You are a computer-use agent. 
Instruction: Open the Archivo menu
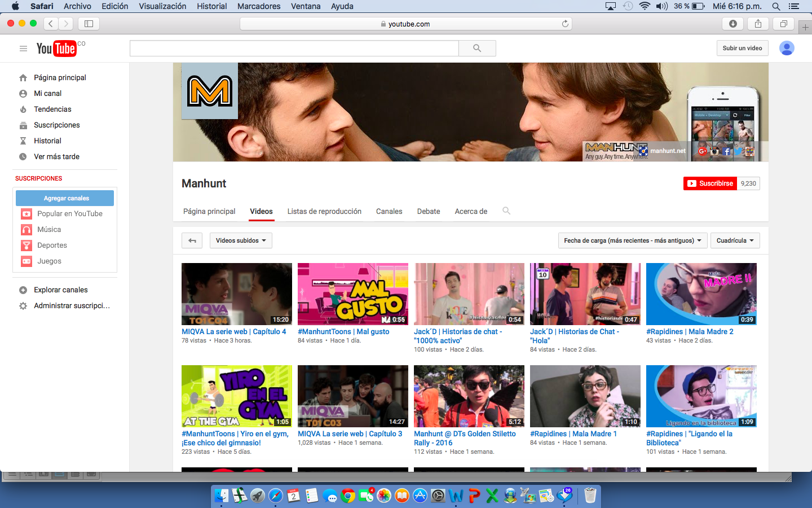click(77, 6)
